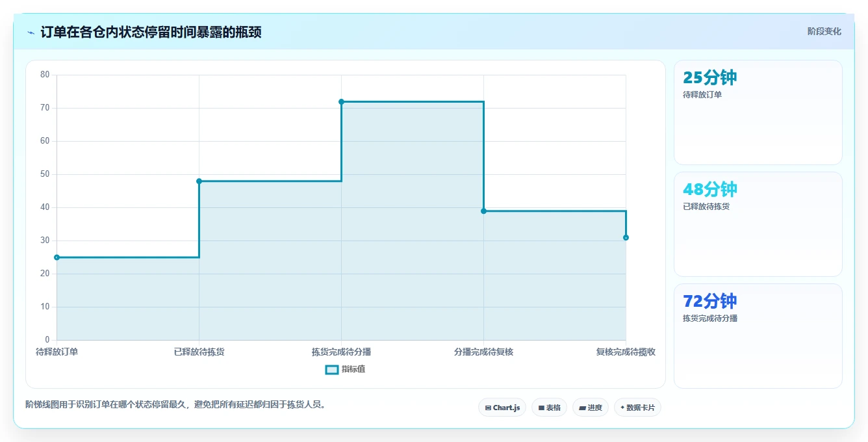Select the last data point at 31
The height and width of the screenshot is (442, 868).
[626, 237]
